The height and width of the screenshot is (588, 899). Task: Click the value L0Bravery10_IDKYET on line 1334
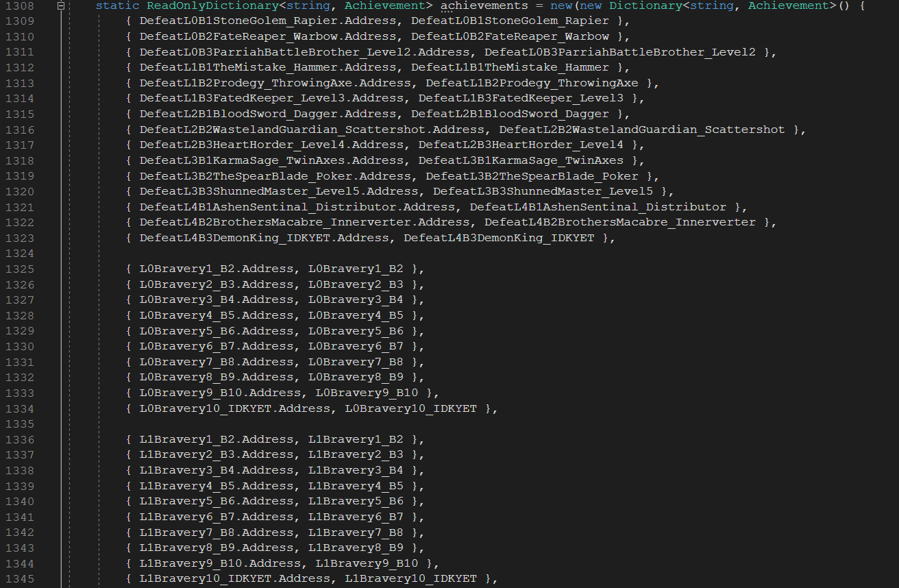click(410, 408)
